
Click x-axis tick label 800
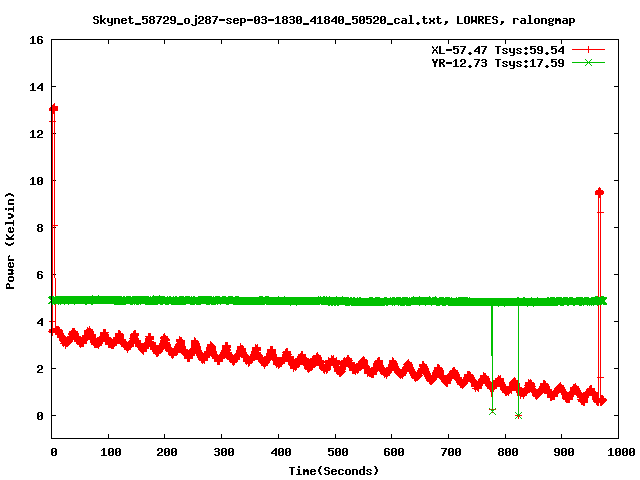pyautogui.click(x=507, y=452)
